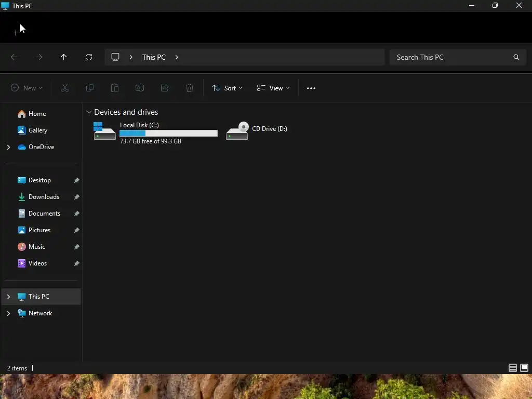Open the See more ellipsis menu
The width and height of the screenshot is (532, 399).
click(x=311, y=88)
